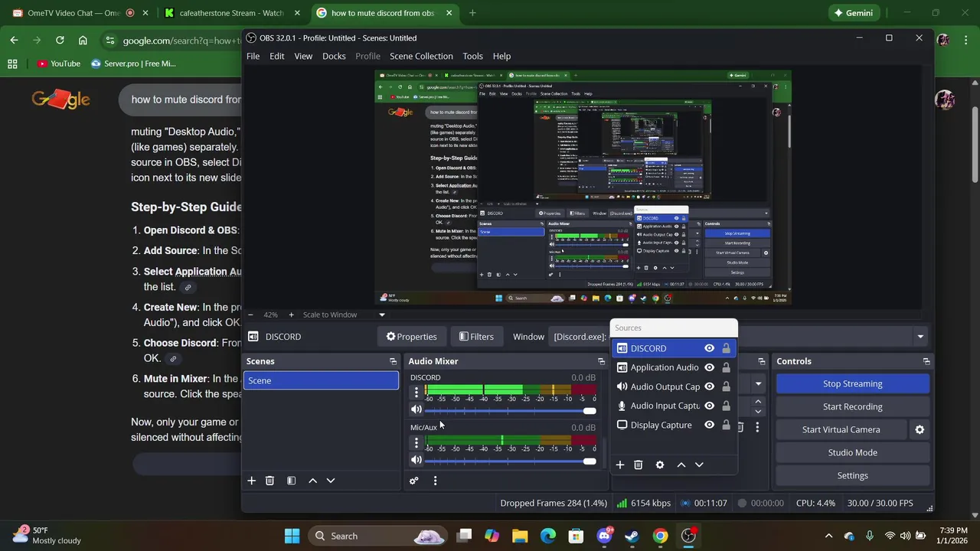Image resolution: width=980 pixels, height=551 pixels.
Task: Open source properties gear in Sources footer
Action: [x=660, y=465]
